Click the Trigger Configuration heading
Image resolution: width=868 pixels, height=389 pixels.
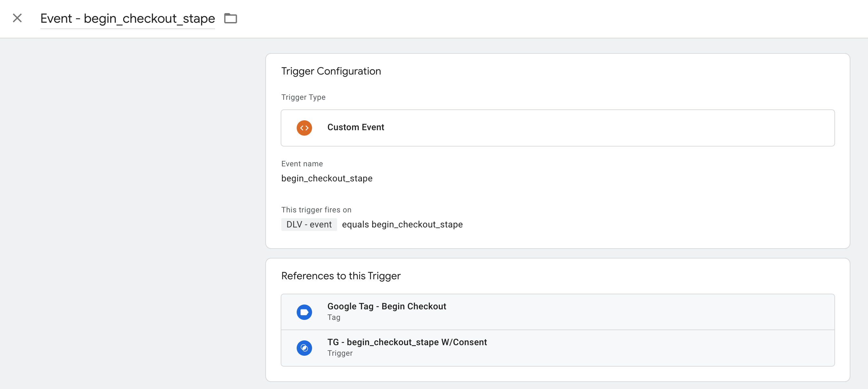pos(331,71)
